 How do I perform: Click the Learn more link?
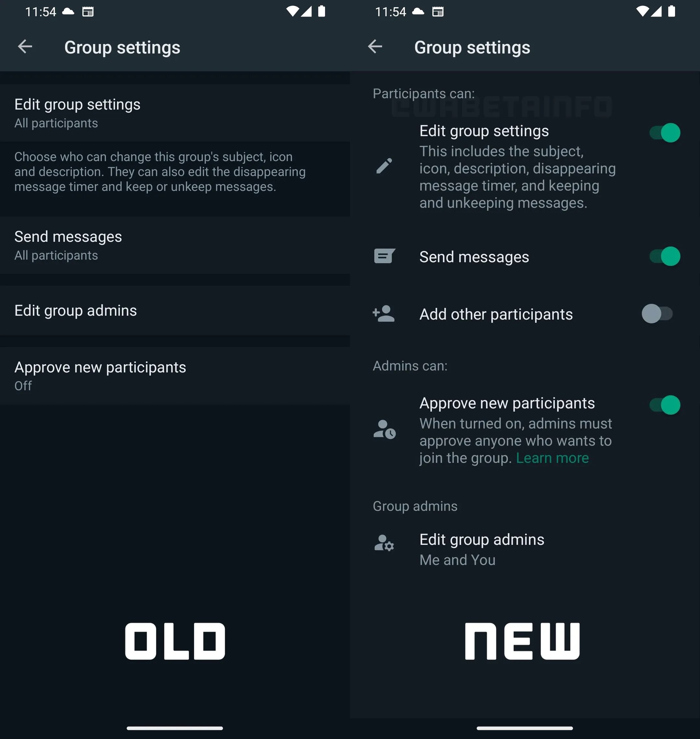tap(552, 458)
